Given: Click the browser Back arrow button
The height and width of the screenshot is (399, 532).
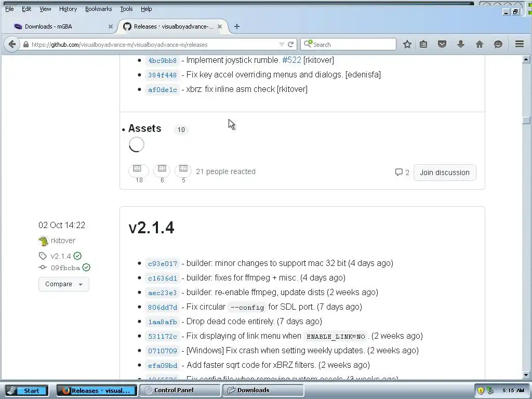Looking at the screenshot, I should tap(12, 44).
